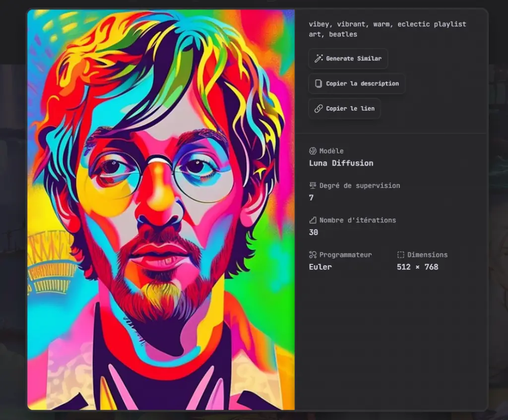This screenshot has width=508, height=420.
Task: Click the magic wand icon on Generate Similar
Action: [x=319, y=59]
